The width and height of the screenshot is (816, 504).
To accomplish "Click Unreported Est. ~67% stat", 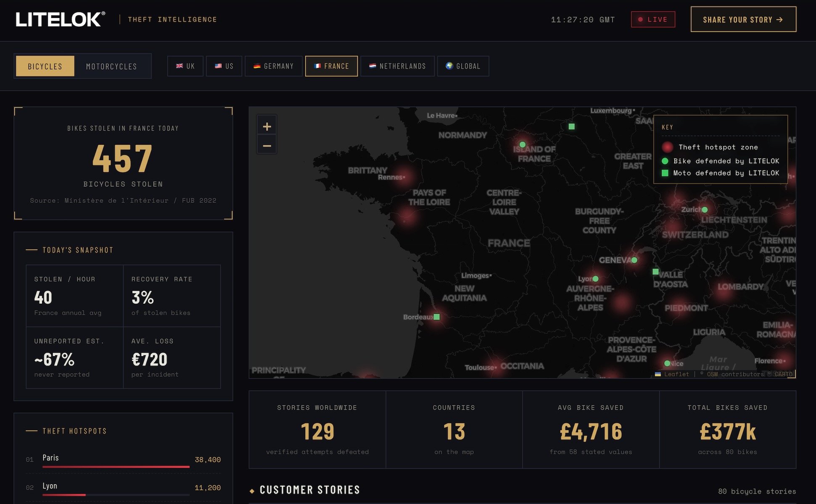I will click(74, 357).
